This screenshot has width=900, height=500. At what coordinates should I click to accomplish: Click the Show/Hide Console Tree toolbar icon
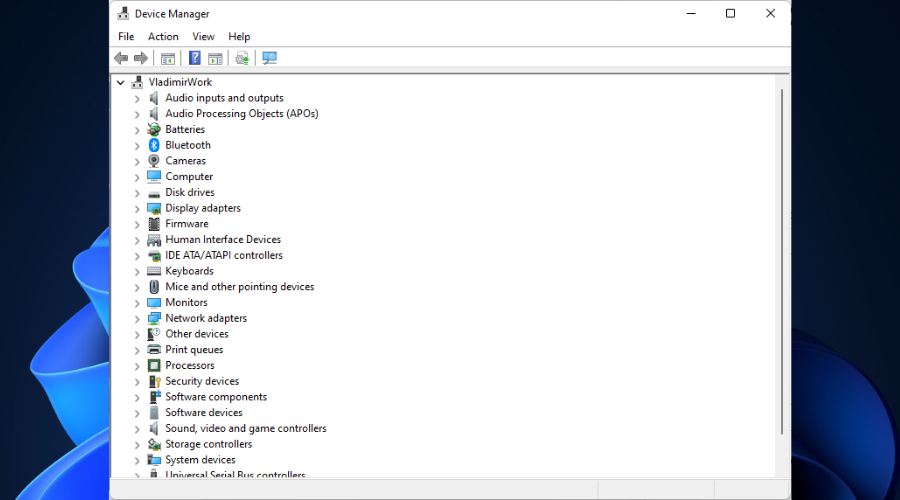(168, 58)
